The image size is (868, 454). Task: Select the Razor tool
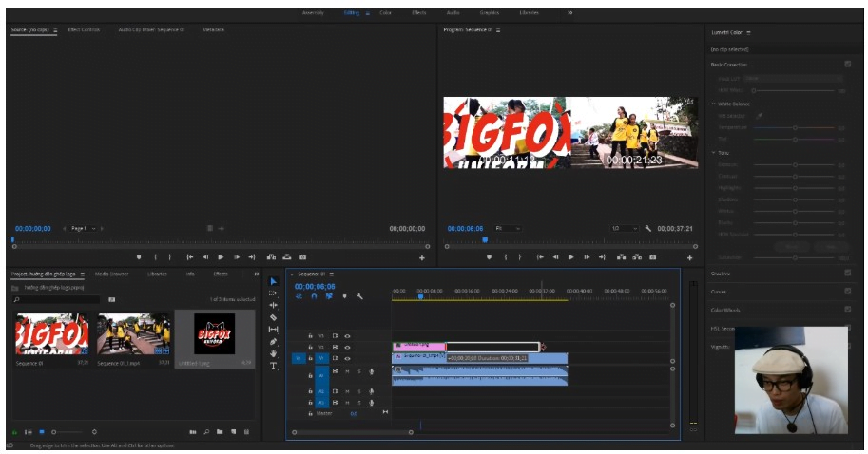tap(273, 317)
